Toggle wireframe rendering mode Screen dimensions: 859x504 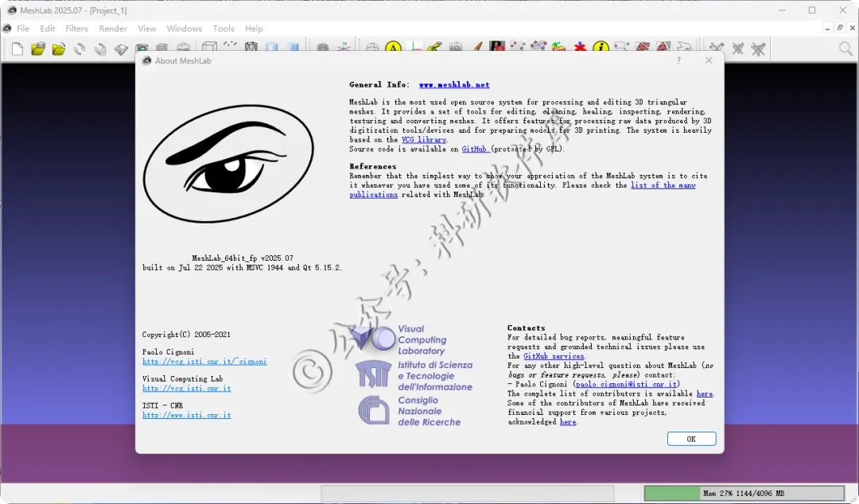click(251, 47)
